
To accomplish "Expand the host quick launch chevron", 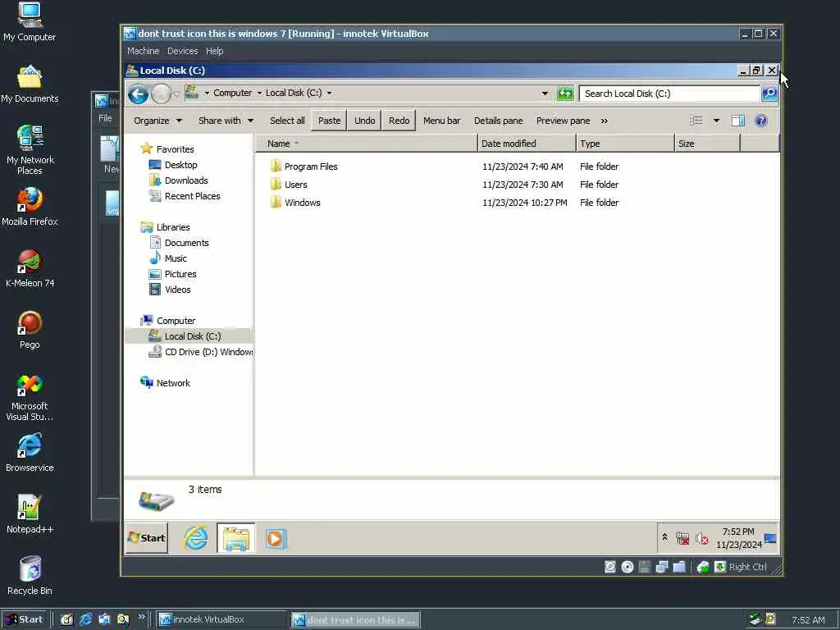I will point(141,617).
